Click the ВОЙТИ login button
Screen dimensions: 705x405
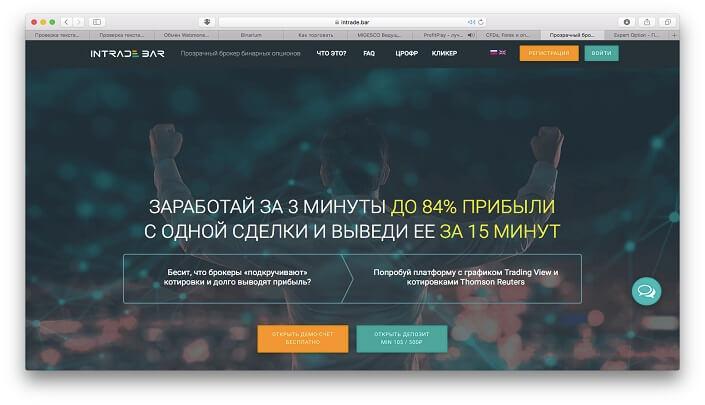601,53
